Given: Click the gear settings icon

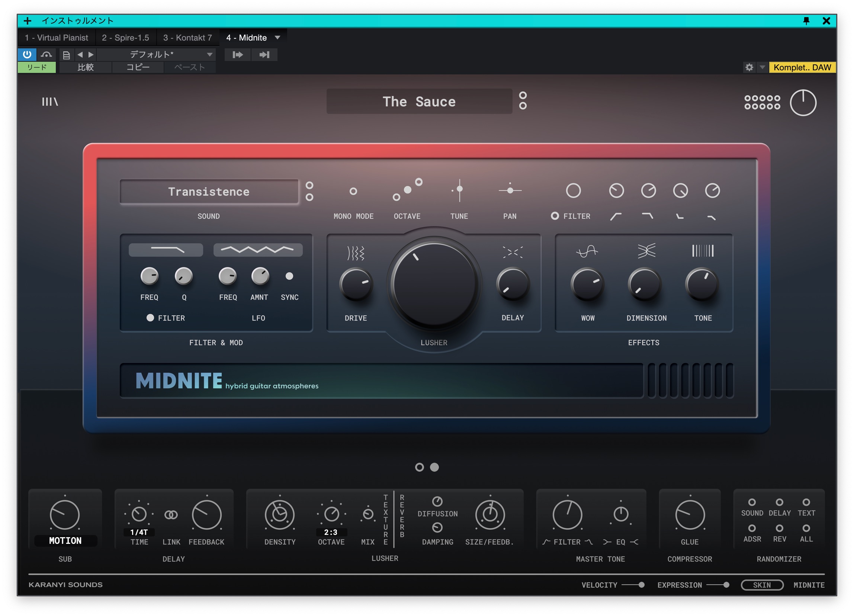Looking at the screenshot, I should 749,67.
